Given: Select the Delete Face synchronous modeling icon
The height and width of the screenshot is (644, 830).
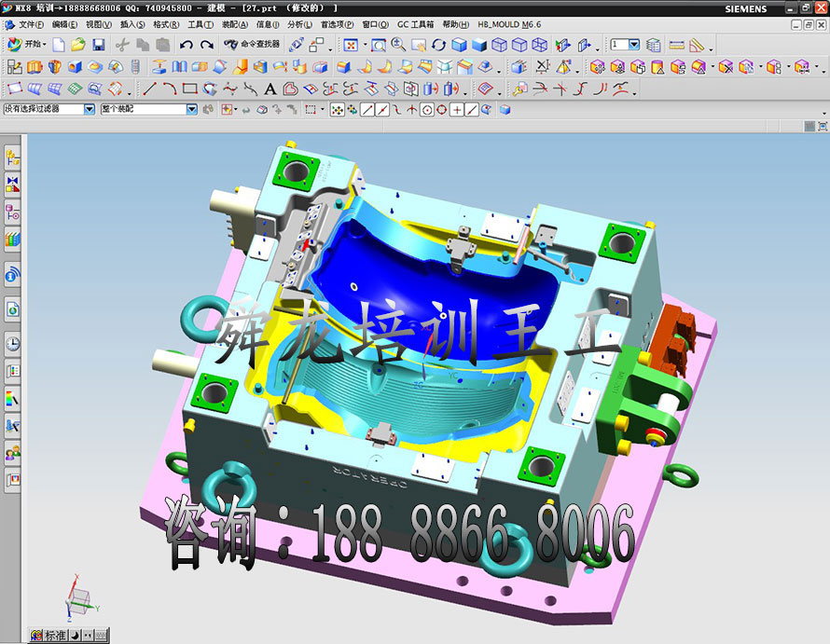Looking at the screenshot, I should tap(726, 67).
